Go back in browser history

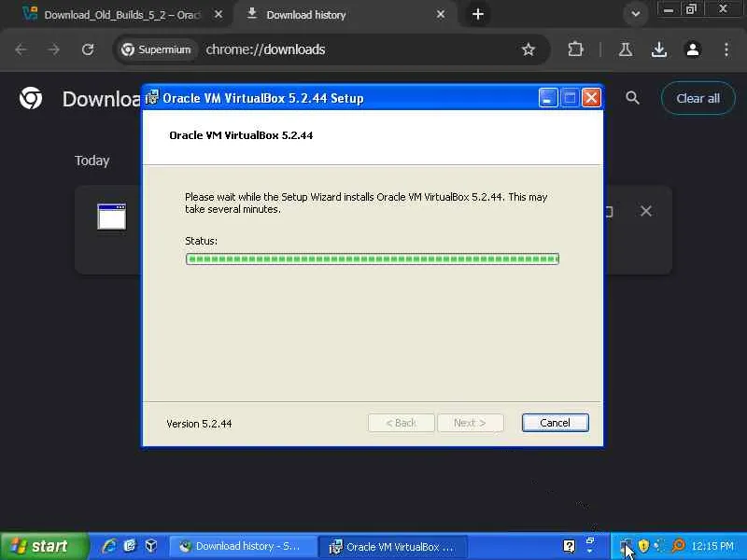click(21, 49)
